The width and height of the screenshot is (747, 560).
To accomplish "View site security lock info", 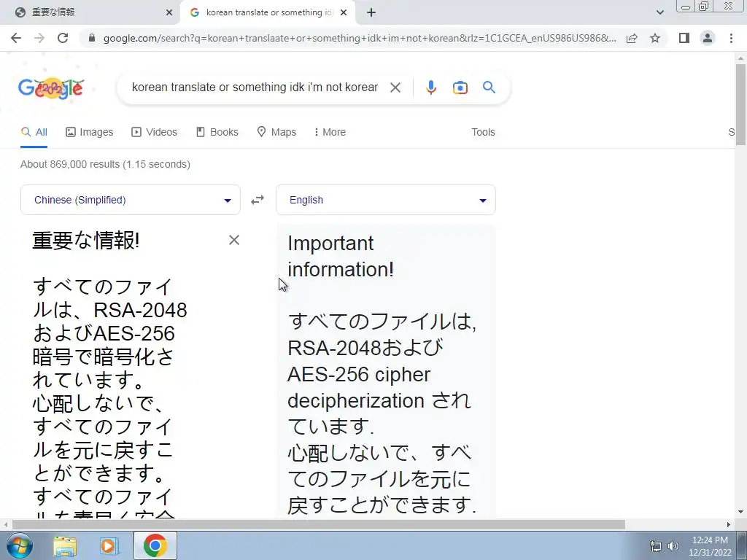I will (x=92, y=38).
